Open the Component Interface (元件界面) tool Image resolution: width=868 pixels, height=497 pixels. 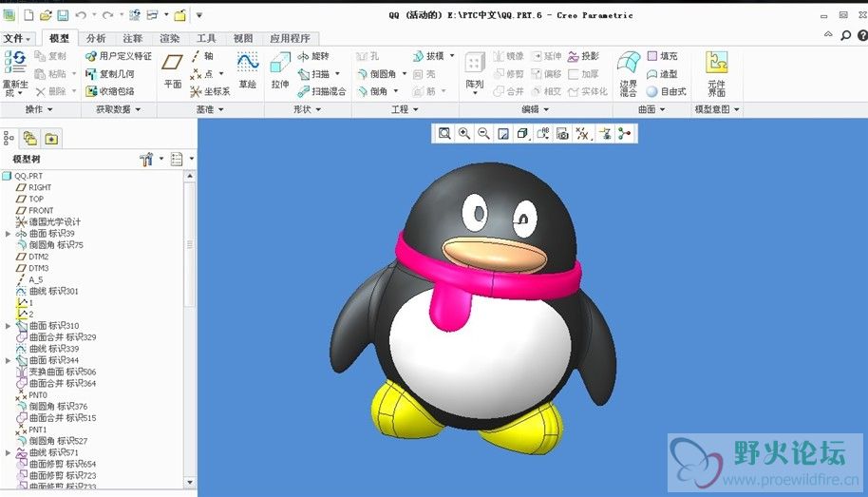716,73
